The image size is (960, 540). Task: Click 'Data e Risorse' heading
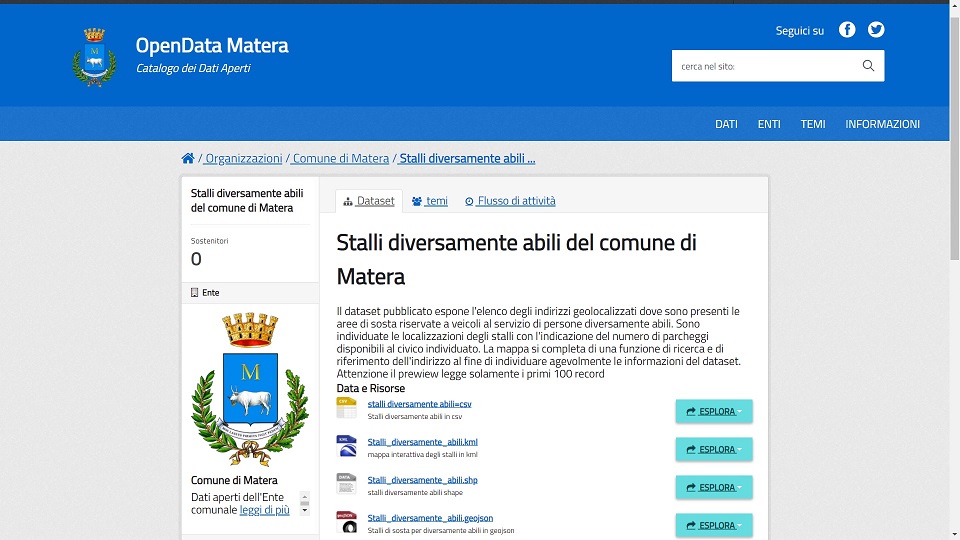(370, 388)
